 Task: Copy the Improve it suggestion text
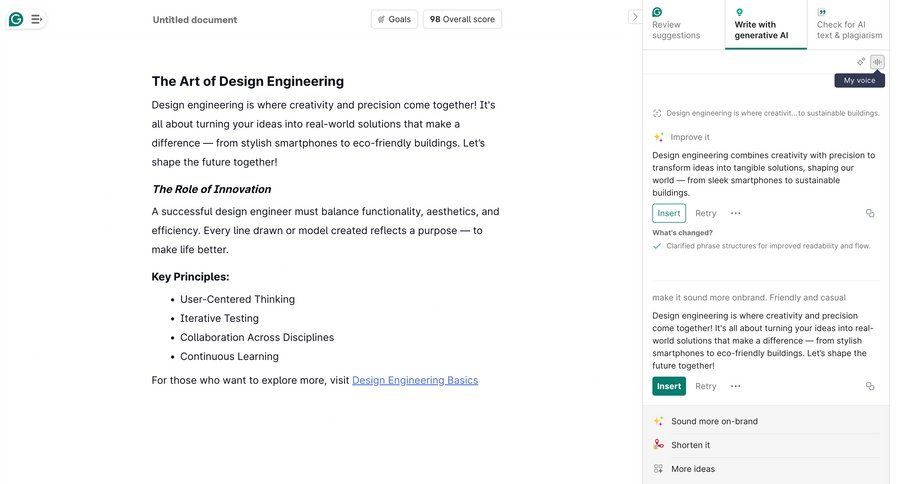pos(870,213)
